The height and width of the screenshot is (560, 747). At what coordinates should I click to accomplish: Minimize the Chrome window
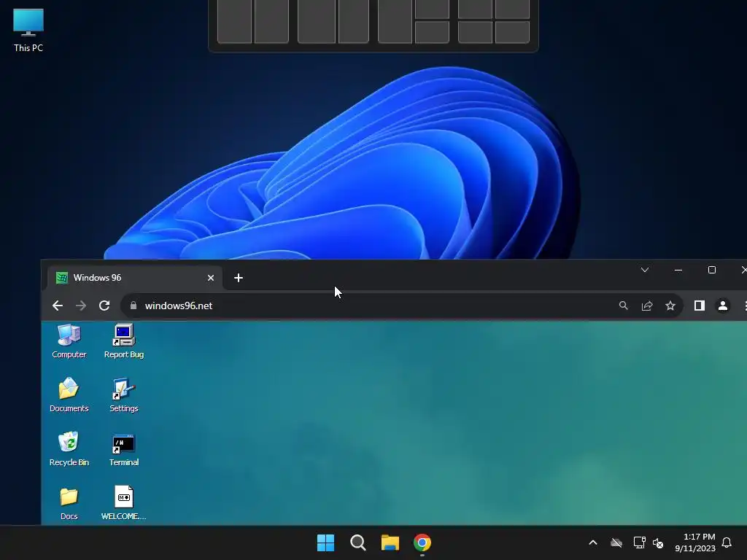[678, 270]
